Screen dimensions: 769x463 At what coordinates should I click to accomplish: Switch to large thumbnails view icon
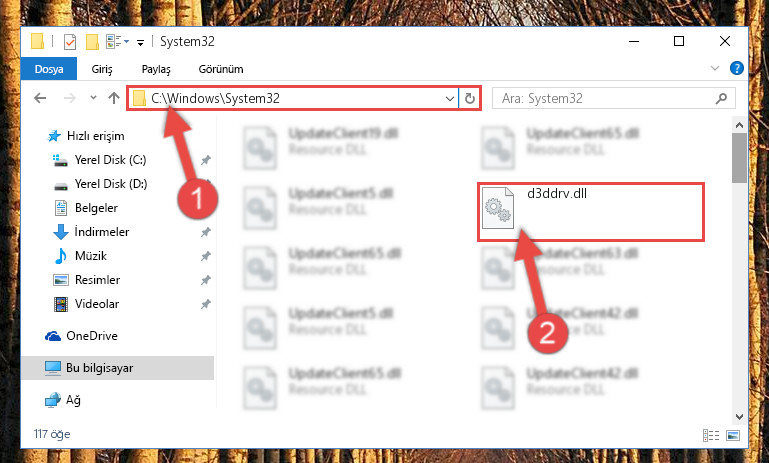[733, 435]
